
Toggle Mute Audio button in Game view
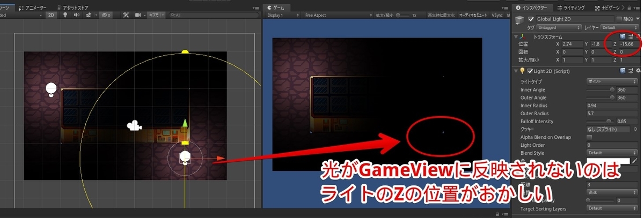(x=473, y=16)
